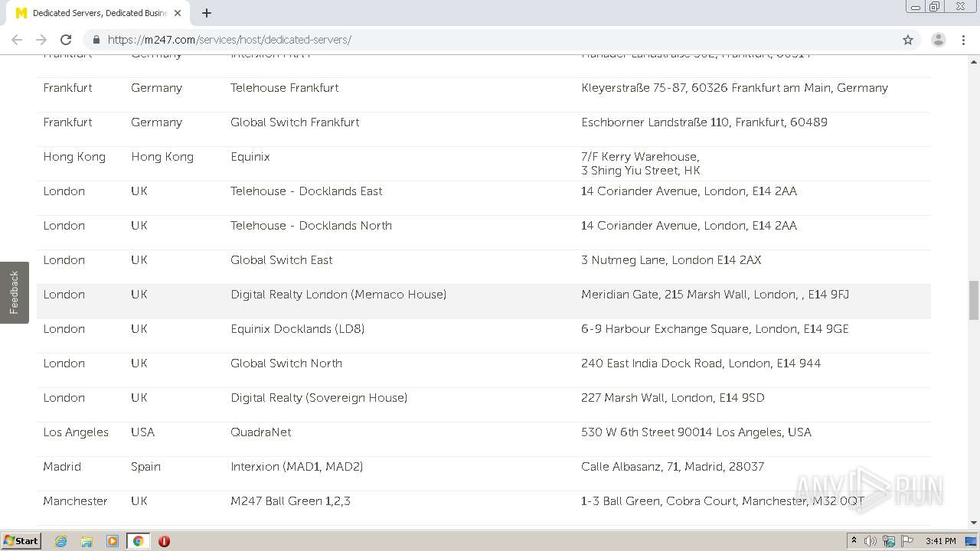980x551 pixels.
Task: Select QuadraNet data center cell
Action: (x=261, y=432)
